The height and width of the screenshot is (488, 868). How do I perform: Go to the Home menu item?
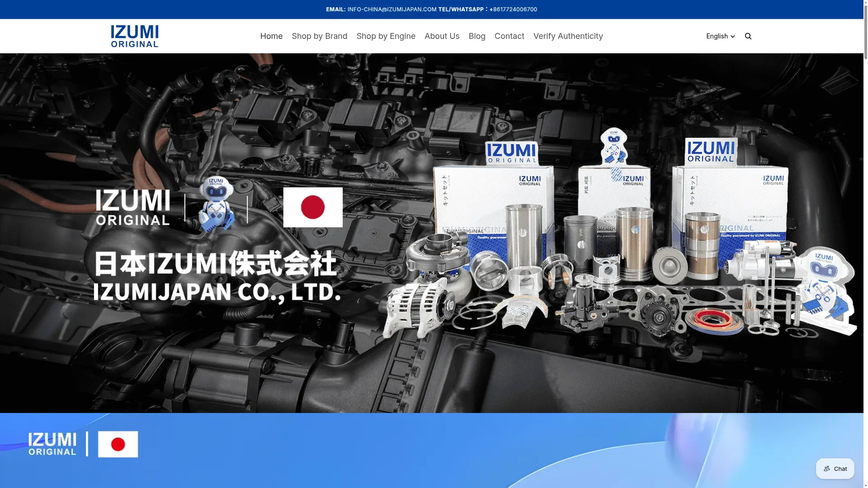click(271, 36)
